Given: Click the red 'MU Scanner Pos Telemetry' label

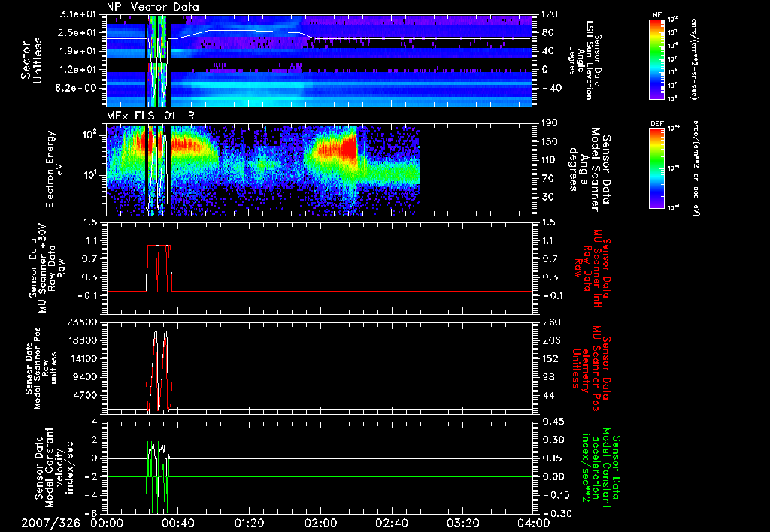Looking at the screenshot, I should (592, 368).
